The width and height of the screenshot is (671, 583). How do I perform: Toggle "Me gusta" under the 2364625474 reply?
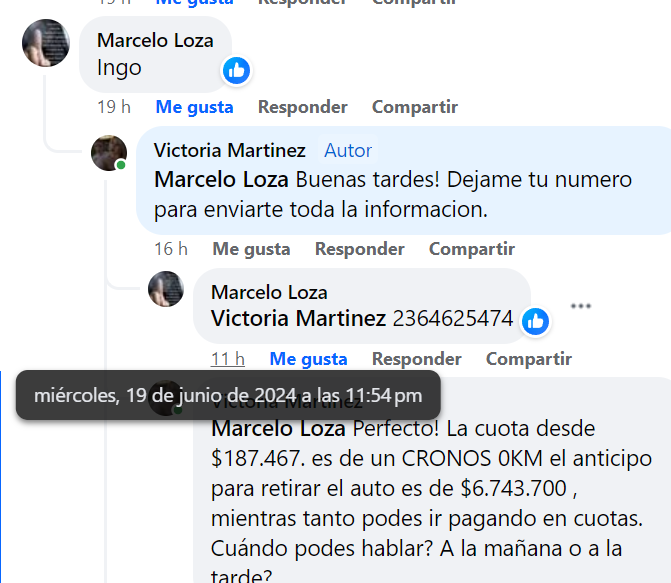[x=308, y=359]
